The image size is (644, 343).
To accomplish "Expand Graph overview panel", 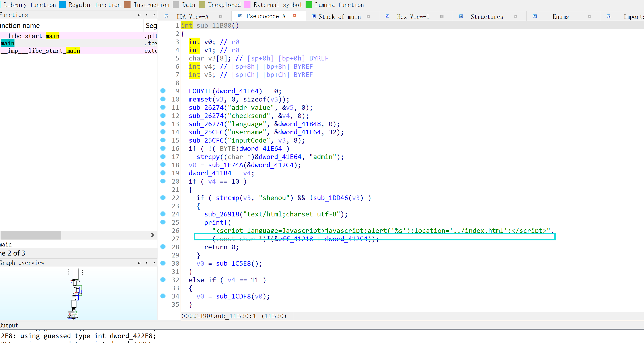I will (x=139, y=263).
